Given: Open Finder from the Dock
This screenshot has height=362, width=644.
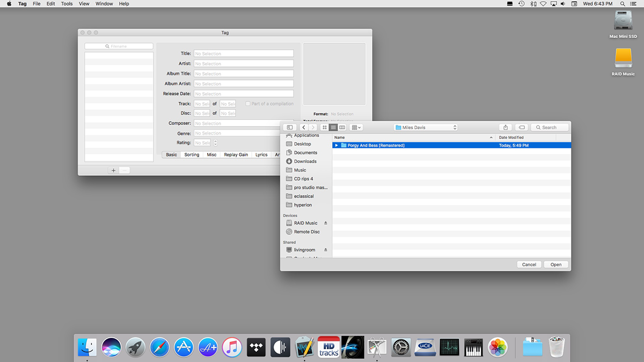Looking at the screenshot, I should coord(87,347).
